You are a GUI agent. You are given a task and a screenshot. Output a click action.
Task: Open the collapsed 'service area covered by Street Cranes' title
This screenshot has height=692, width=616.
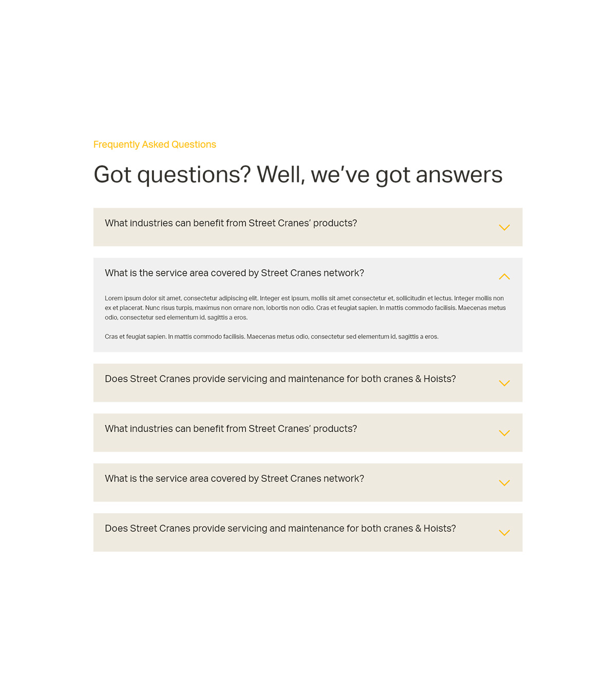tap(235, 478)
